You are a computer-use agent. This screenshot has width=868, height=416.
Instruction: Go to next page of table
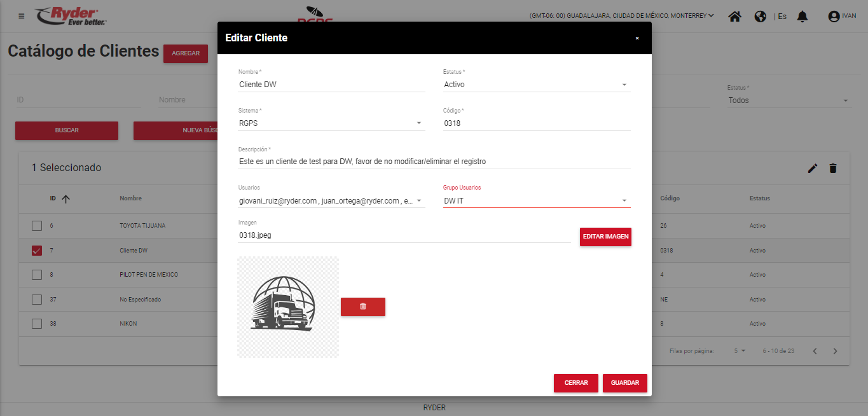pyautogui.click(x=836, y=351)
